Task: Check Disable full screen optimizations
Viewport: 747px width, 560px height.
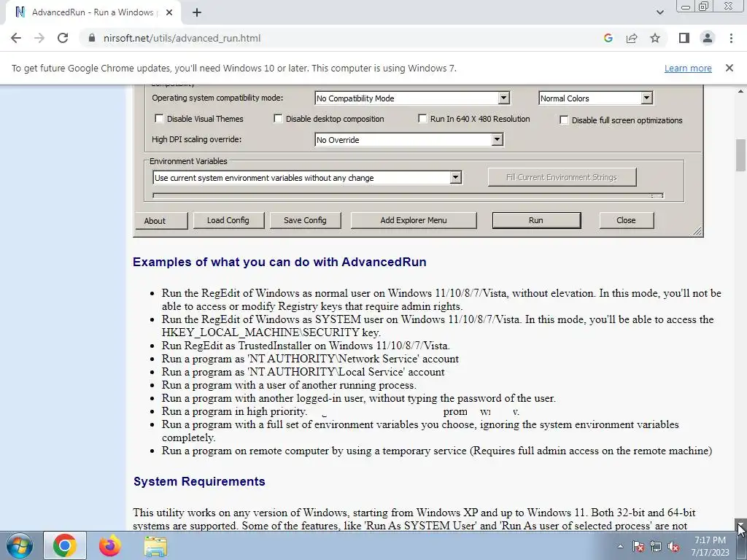Action: [x=564, y=120]
